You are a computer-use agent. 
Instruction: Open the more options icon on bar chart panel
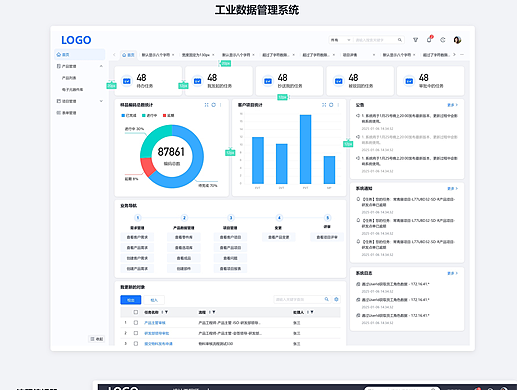338,105
